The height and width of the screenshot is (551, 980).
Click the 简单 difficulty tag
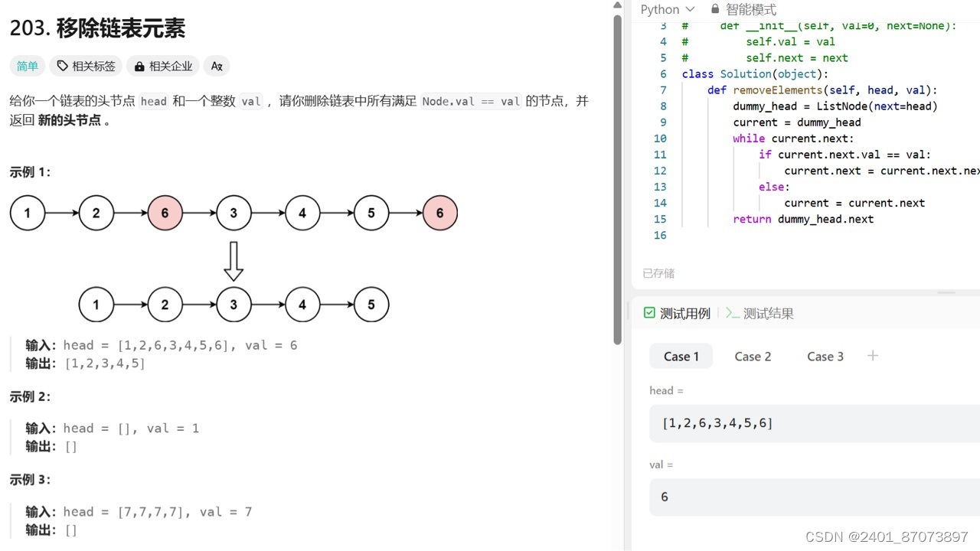click(x=28, y=67)
